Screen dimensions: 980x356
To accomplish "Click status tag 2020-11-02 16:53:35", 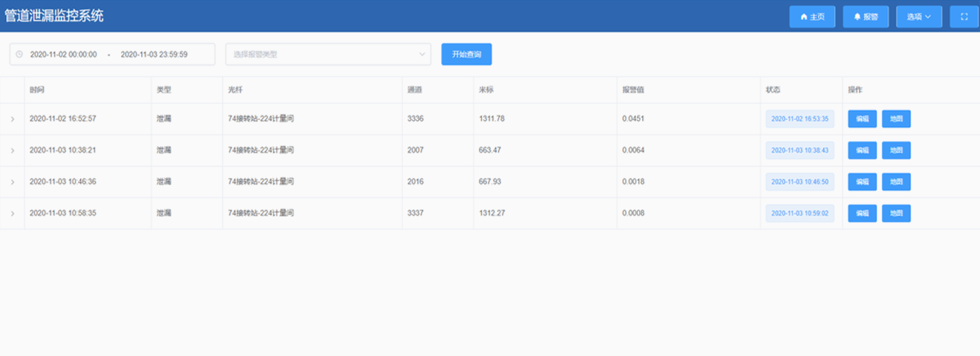I will pos(800,119).
